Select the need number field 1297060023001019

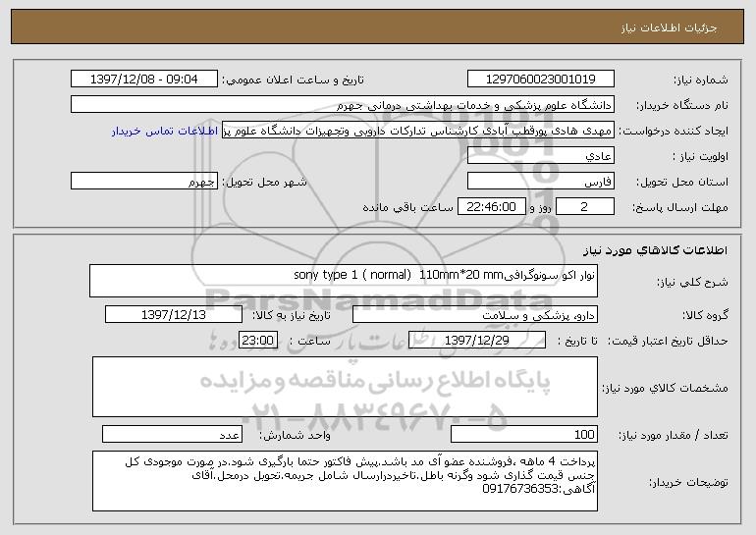[x=540, y=80]
